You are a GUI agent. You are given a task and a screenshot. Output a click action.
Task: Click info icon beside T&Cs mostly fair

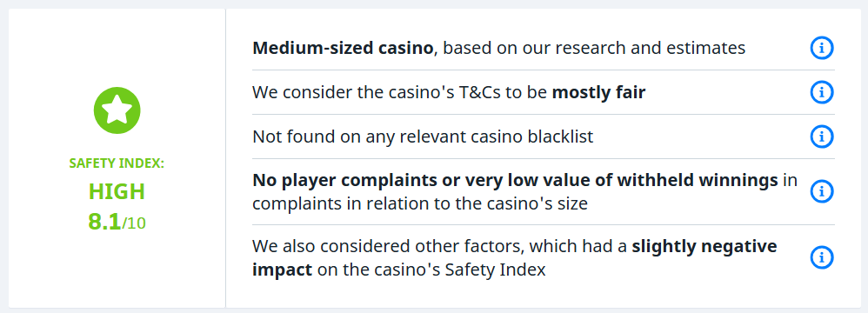pos(822,92)
